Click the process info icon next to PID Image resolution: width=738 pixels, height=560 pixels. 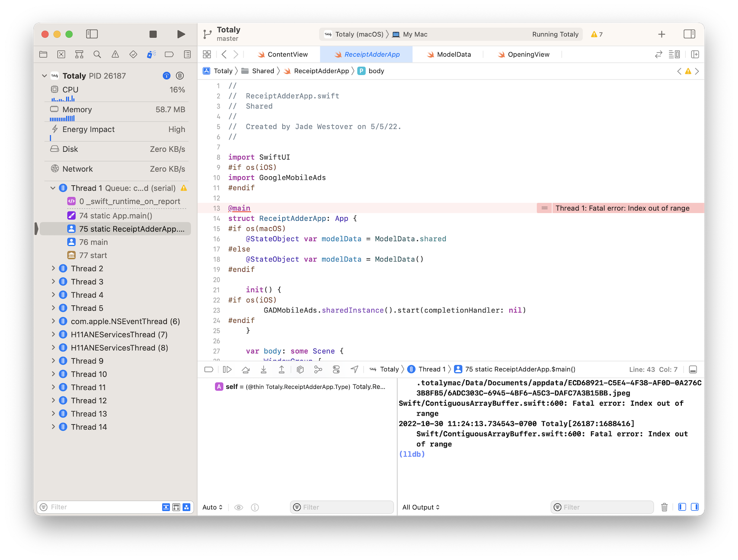166,76
